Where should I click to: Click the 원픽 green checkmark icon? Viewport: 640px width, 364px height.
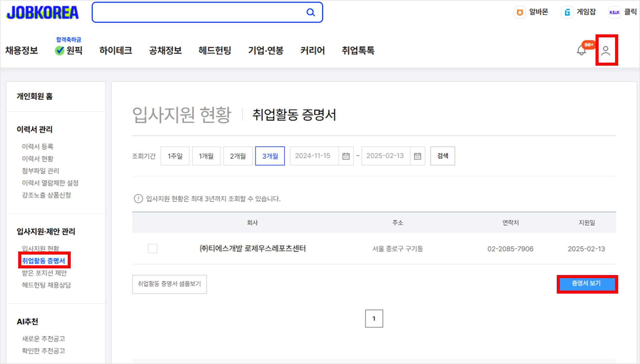click(x=59, y=51)
